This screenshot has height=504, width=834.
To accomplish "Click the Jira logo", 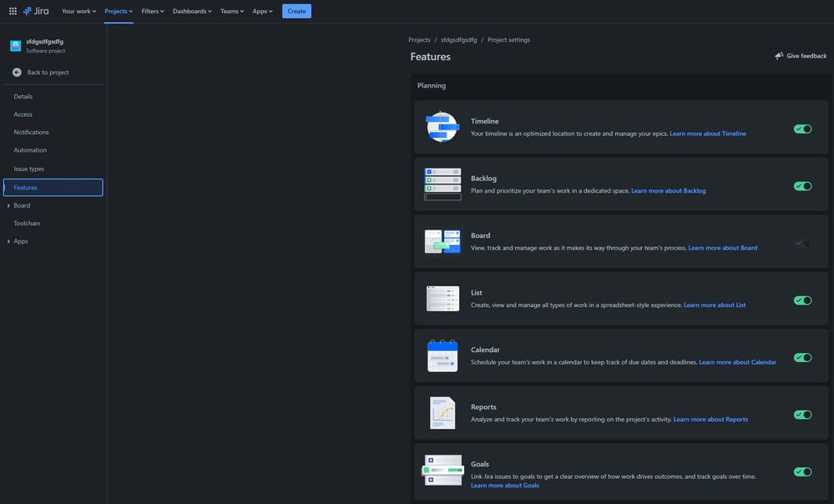I will click(x=36, y=11).
